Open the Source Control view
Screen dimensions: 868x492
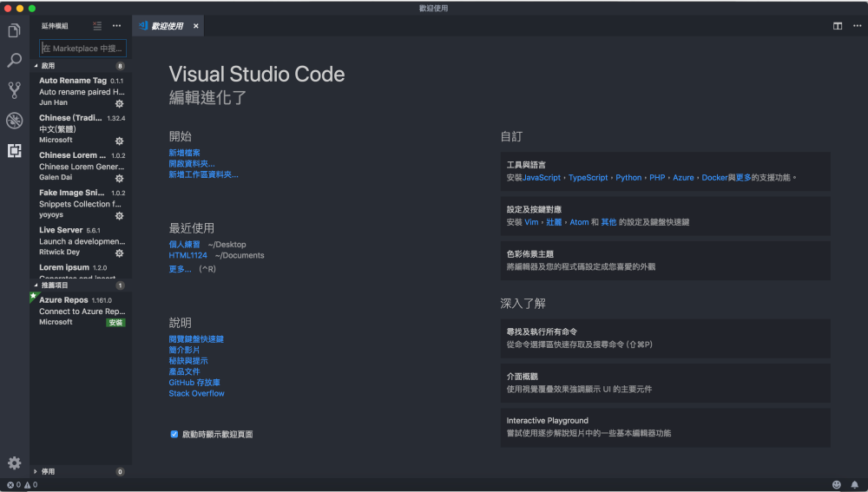[15, 89]
